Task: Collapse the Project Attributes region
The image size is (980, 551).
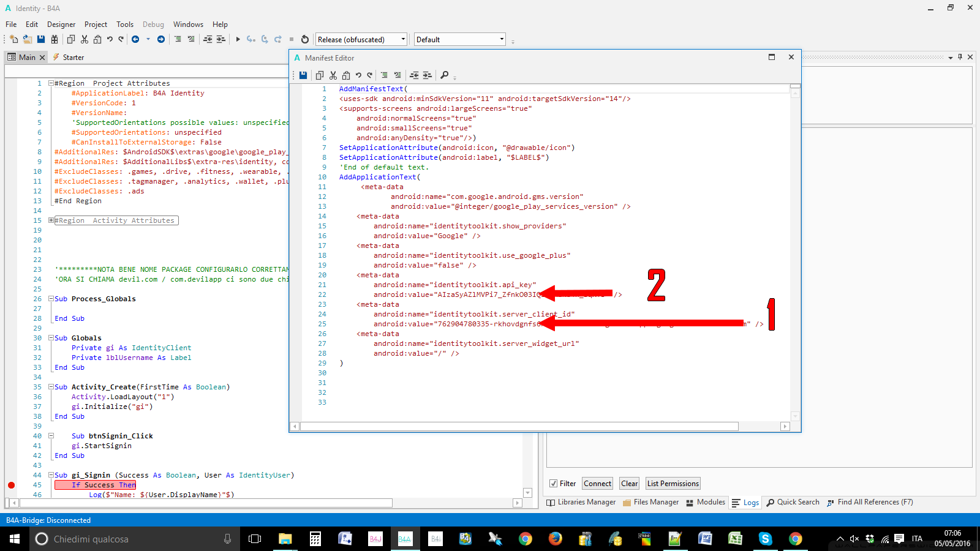Action: [x=51, y=83]
